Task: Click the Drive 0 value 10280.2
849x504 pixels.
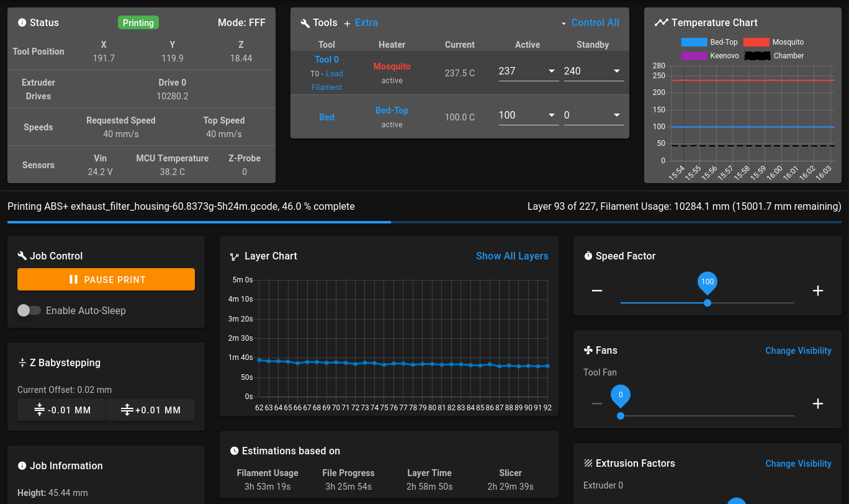Action: click(173, 96)
